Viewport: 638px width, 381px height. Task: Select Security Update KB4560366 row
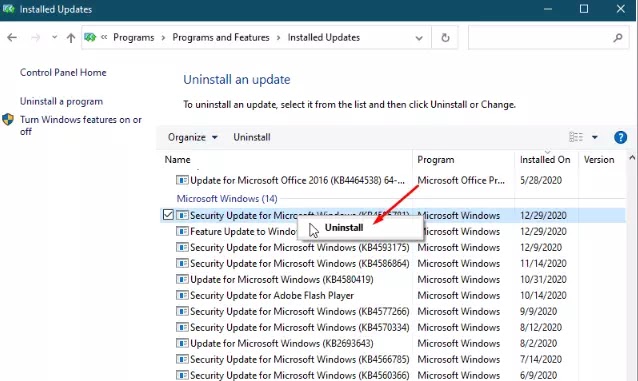(393, 374)
